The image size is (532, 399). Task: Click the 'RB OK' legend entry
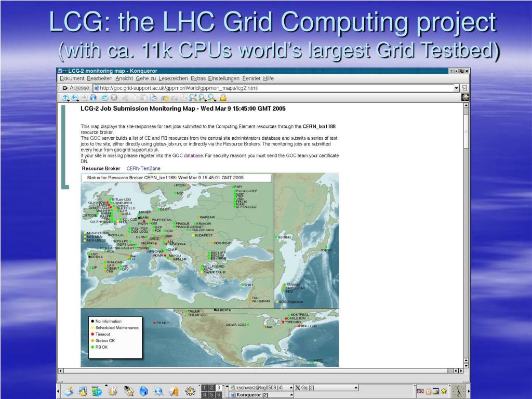[99, 347]
